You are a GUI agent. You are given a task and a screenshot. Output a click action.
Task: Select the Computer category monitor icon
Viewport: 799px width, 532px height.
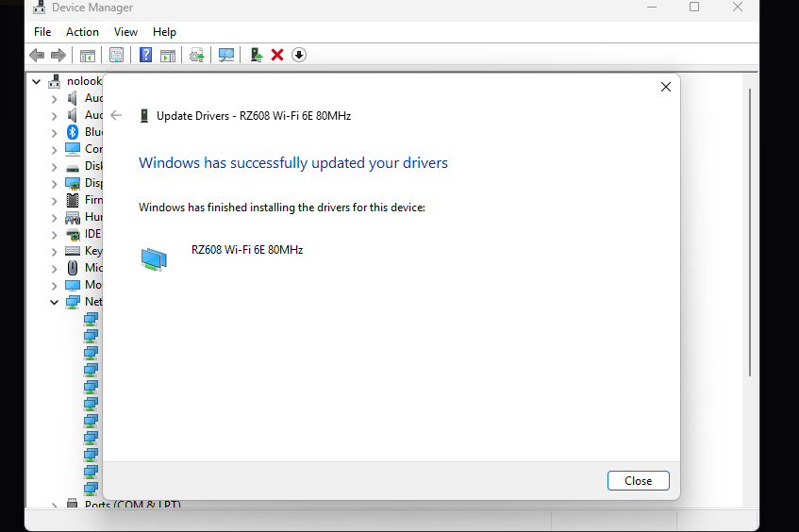click(73, 149)
